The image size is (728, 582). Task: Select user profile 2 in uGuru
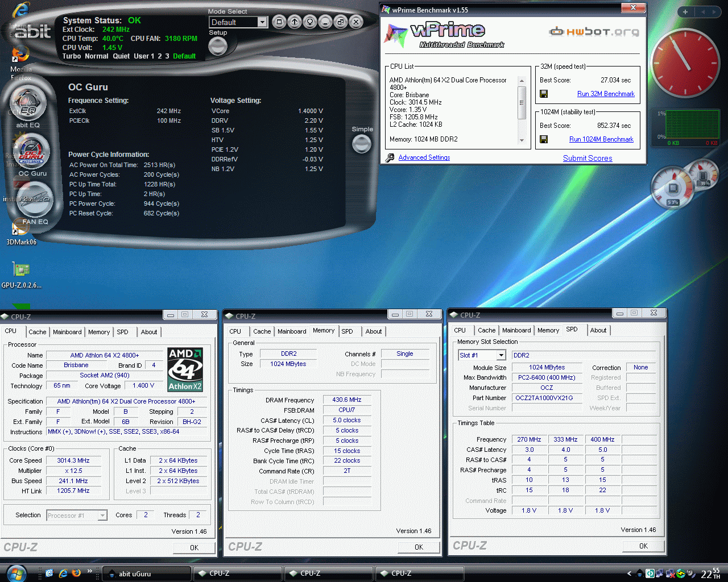(160, 56)
